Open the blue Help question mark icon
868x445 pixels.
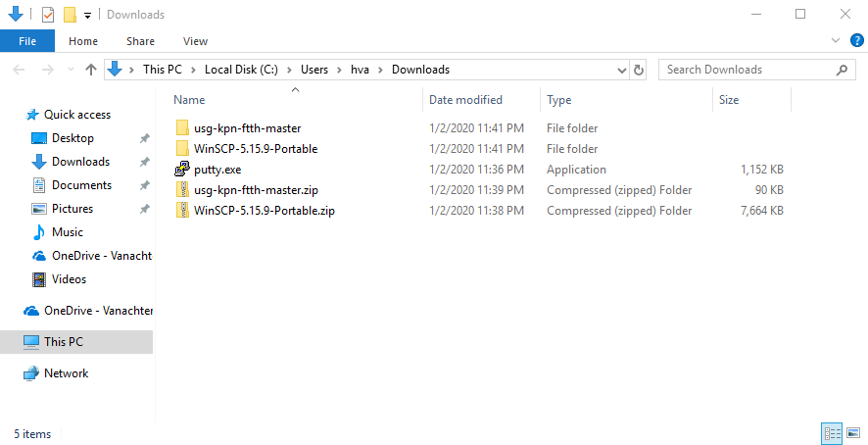point(856,40)
